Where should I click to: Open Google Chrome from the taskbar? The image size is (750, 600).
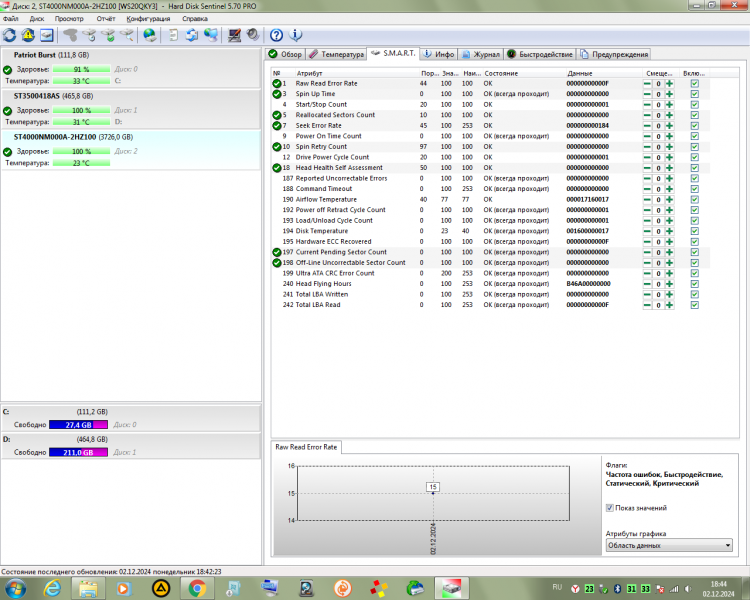197,588
